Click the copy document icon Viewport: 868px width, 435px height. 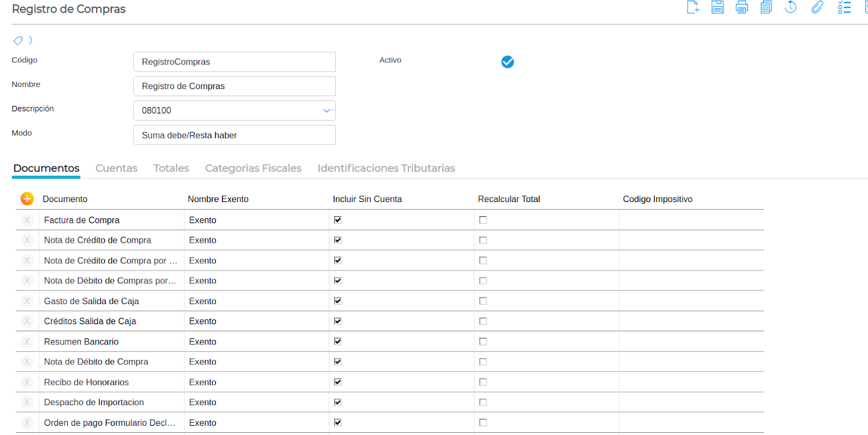tap(766, 8)
